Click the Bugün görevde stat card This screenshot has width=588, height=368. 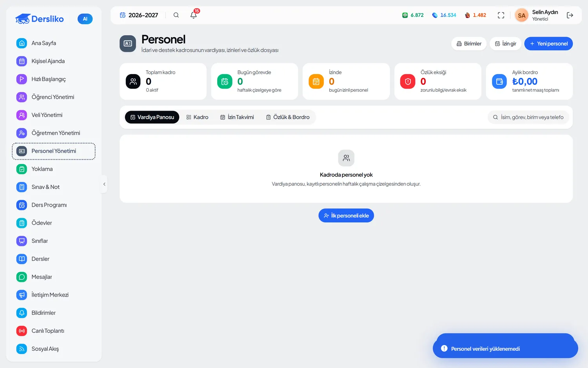pos(254,81)
